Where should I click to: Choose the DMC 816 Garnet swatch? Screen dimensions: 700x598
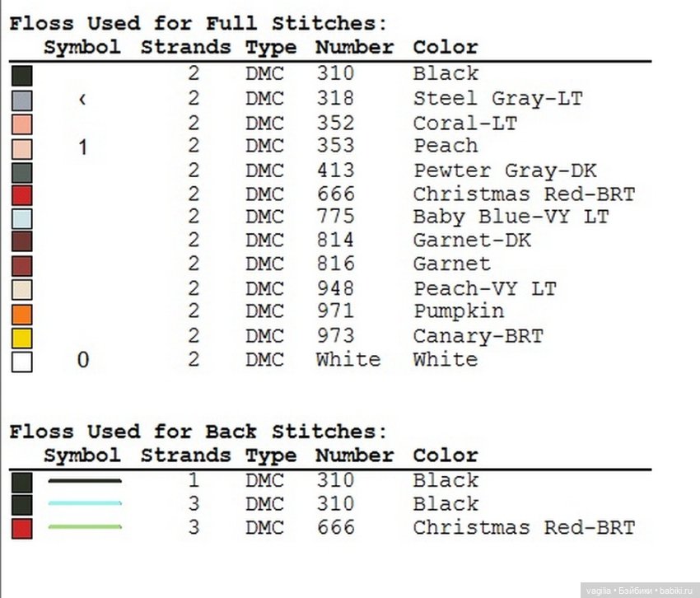22,266
